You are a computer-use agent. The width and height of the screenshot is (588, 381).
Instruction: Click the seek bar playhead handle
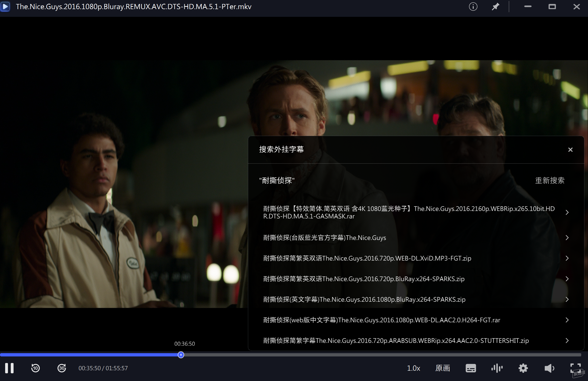(181, 355)
